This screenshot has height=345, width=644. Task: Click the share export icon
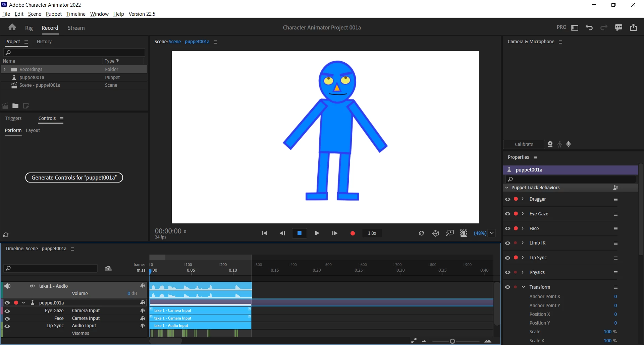point(633,27)
